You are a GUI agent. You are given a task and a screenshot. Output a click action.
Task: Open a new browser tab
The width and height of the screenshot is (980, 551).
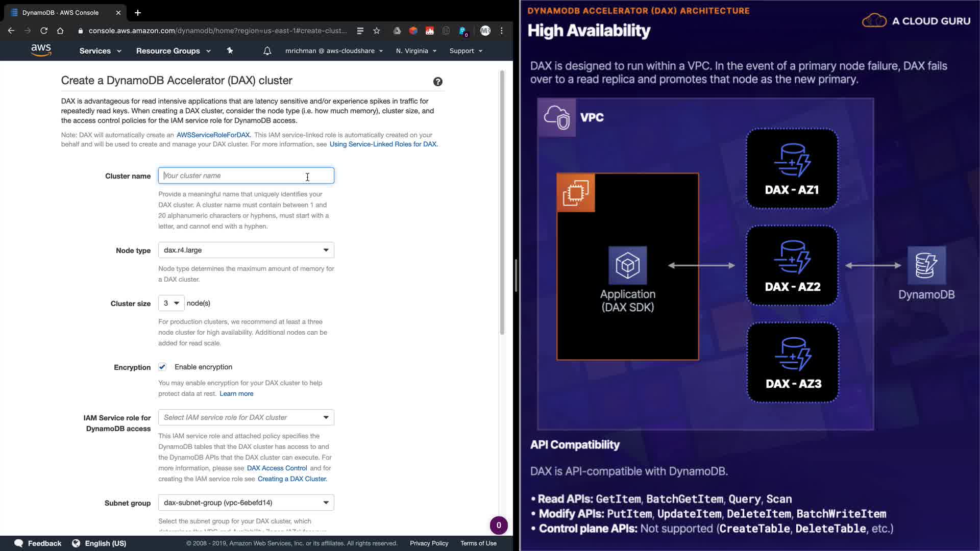138,13
